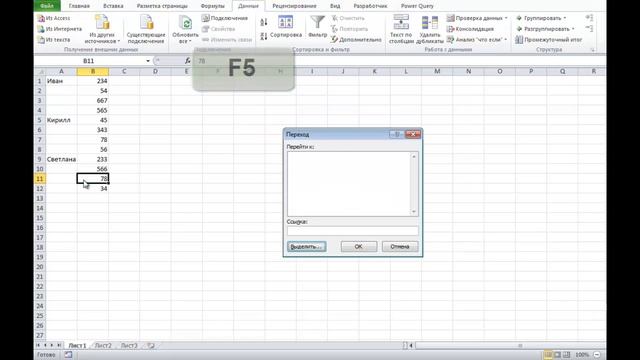This screenshot has height=360, width=640.
Task: Select cell A1 containing Иван
Action: [61, 81]
